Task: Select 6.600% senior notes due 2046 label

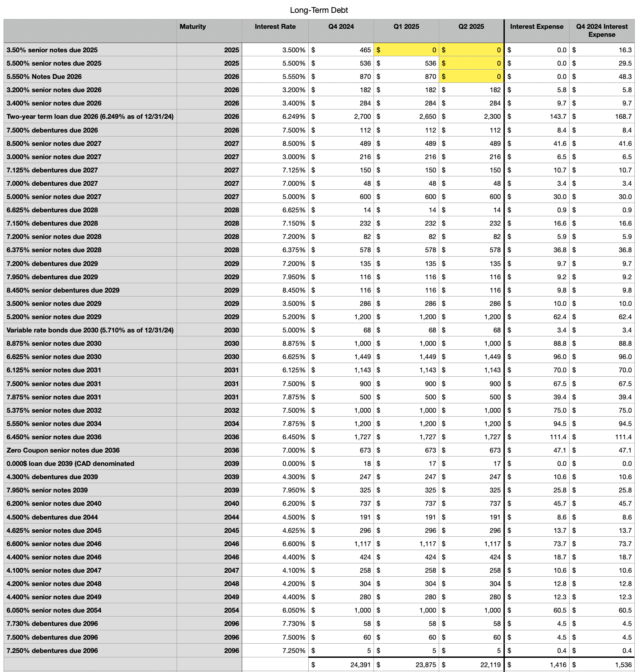Action: [54, 544]
